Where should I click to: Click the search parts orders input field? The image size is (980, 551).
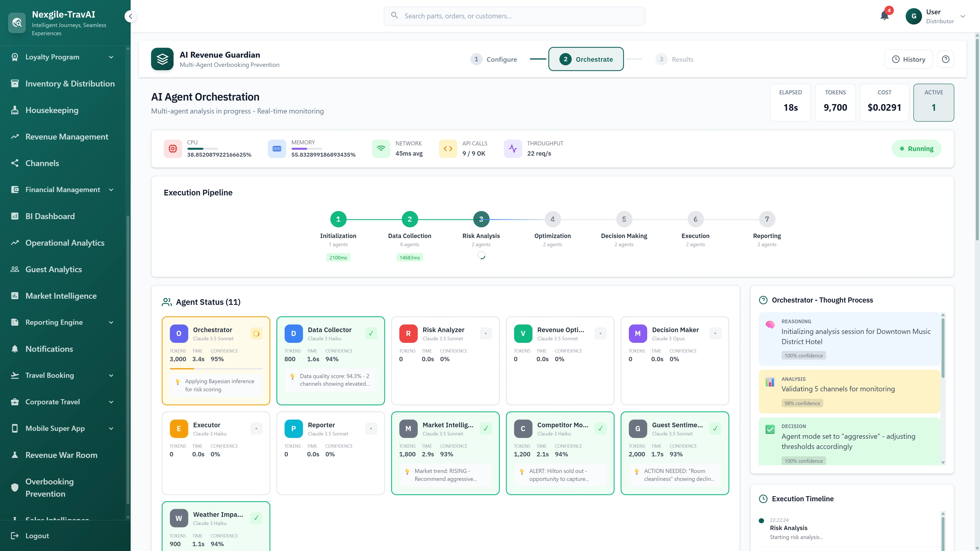[x=514, y=16]
